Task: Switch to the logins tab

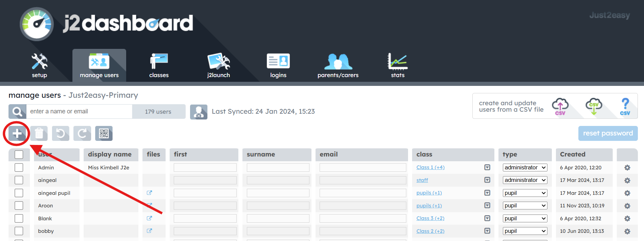Action: [278, 66]
